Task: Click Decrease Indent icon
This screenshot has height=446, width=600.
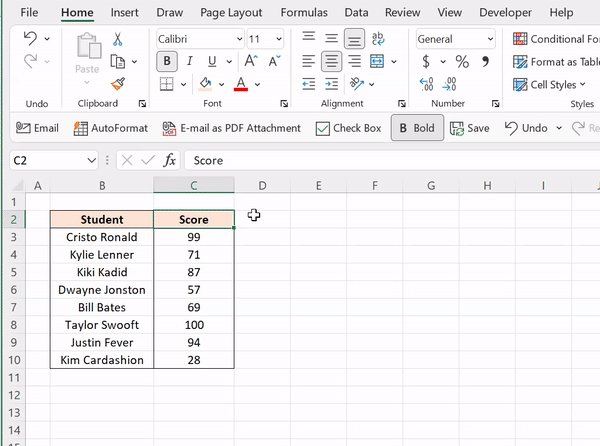Action: click(x=308, y=84)
